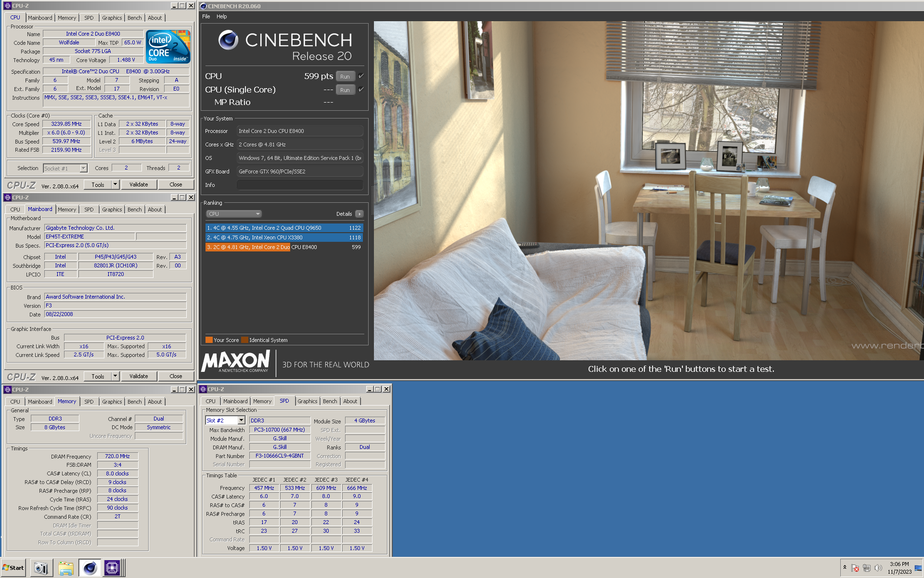Open the Ranking CPU dropdown
Image resolution: width=924 pixels, height=578 pixels.
point(234,214)
